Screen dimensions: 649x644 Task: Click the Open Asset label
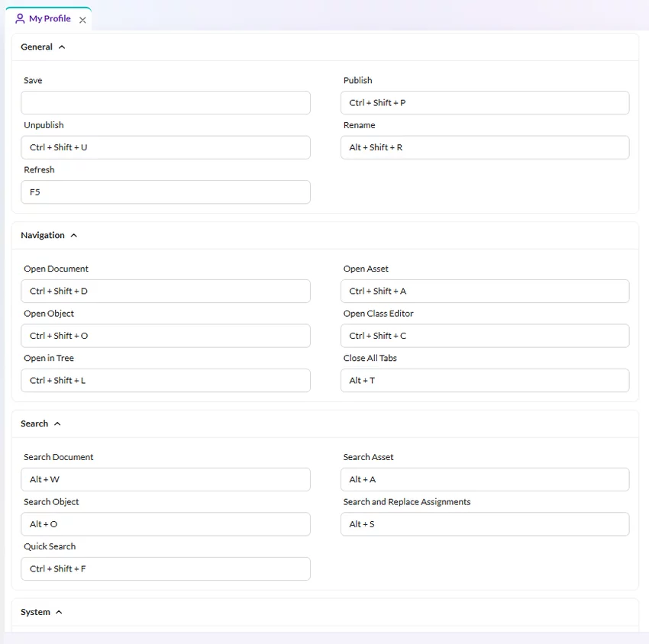pyautogui.click(x=366, y=269)
